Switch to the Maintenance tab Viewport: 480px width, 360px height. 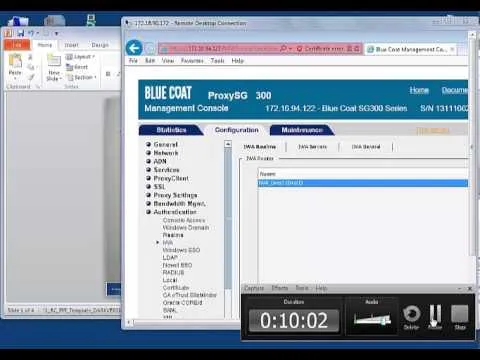click(x=302, y=130)
